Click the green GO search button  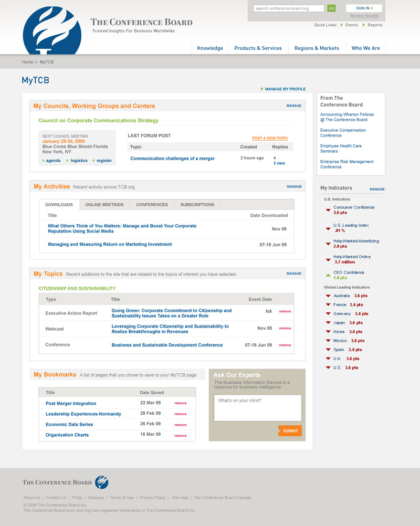(331, 8)
